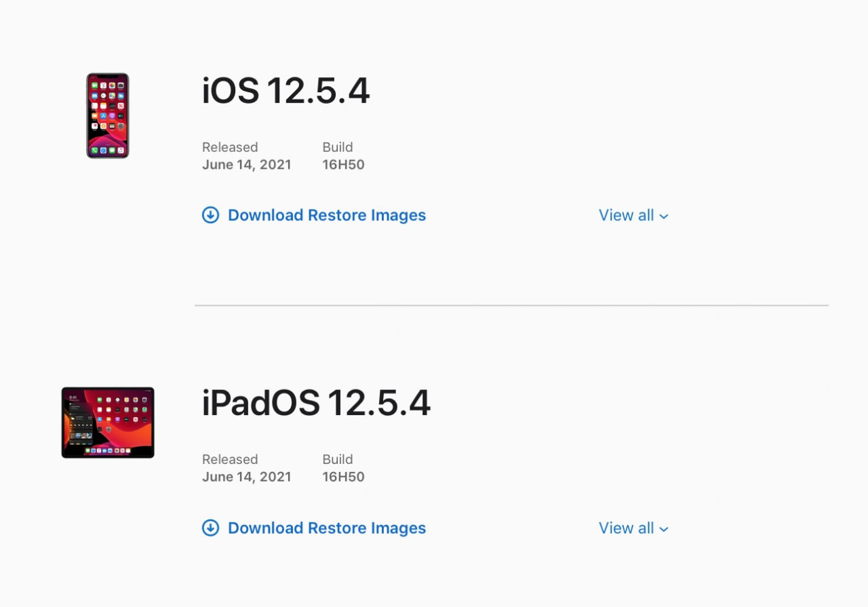This screenshot has height=607, width=868.
Task: Click the iOS 12.5.4 download arrow icon
Action: (211, 215)
